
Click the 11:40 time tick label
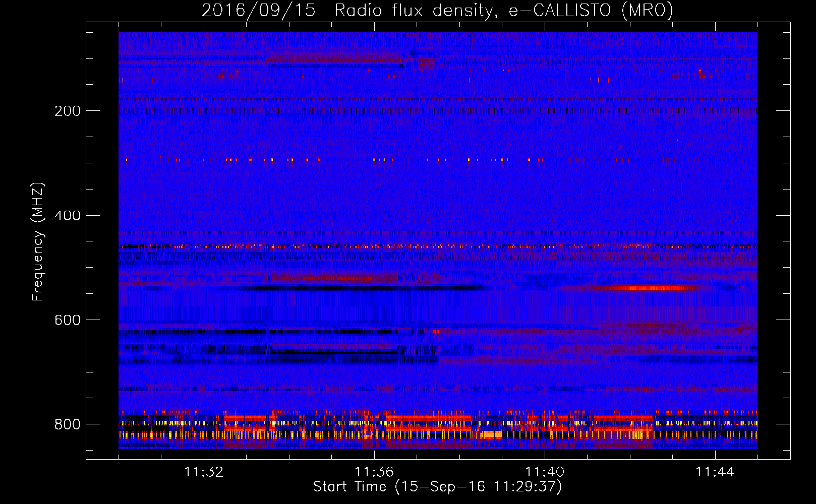[545, 472]
